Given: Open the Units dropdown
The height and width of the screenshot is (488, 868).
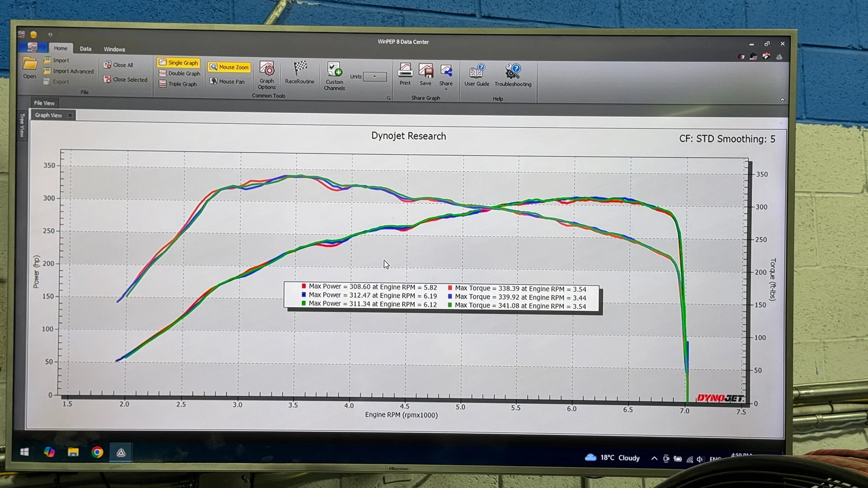Looking at the screenshot, I should pos(375,77).
